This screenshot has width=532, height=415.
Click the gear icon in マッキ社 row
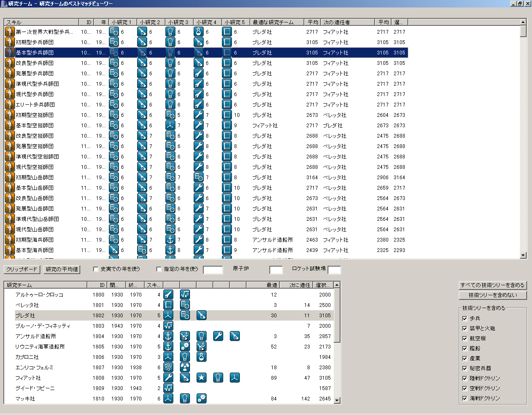(x=202, y=398)
